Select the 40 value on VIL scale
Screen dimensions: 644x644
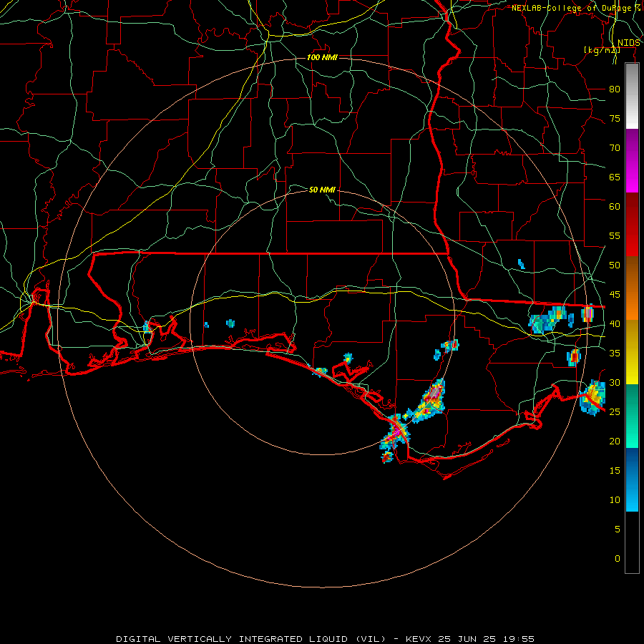615,324
